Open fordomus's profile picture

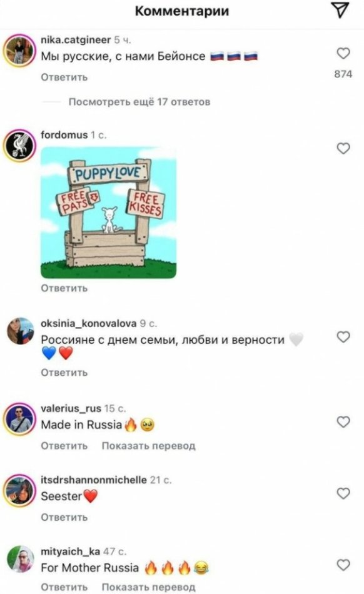(x=19, y=146)
